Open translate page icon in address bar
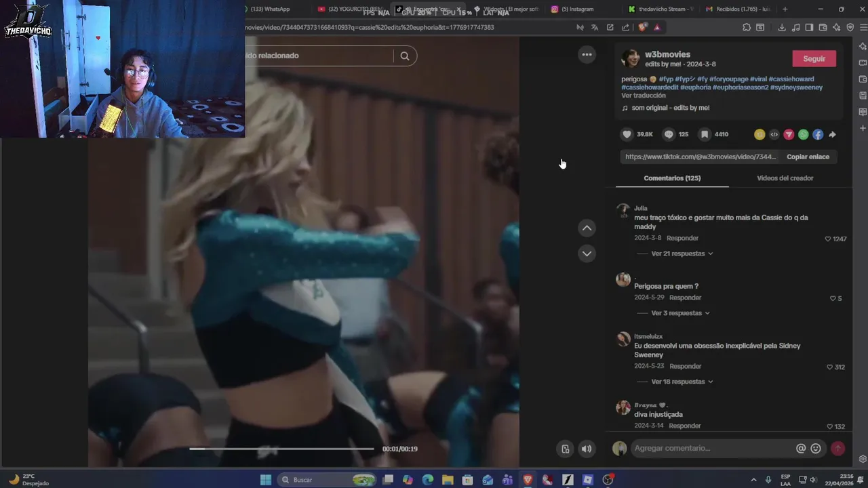Screen dimensions: 868x488 595,27
